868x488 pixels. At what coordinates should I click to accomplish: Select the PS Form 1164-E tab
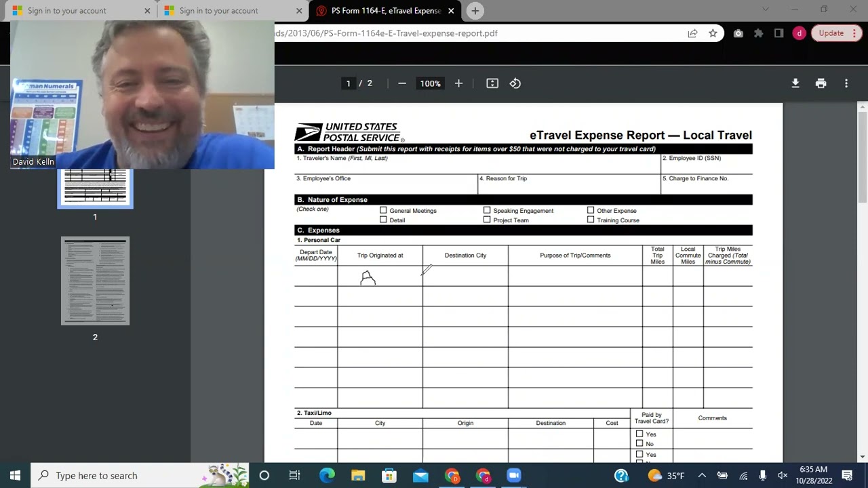point(385,11)
